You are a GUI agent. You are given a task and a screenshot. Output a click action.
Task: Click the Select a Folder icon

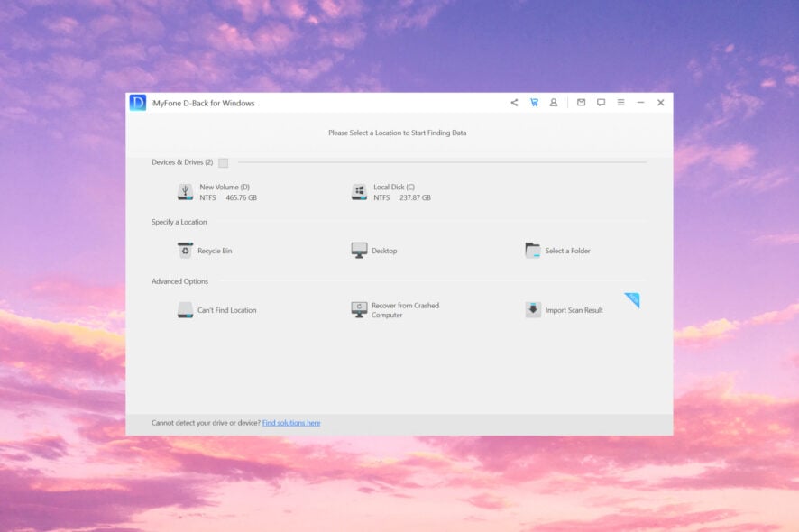click(x=532, y=250)
